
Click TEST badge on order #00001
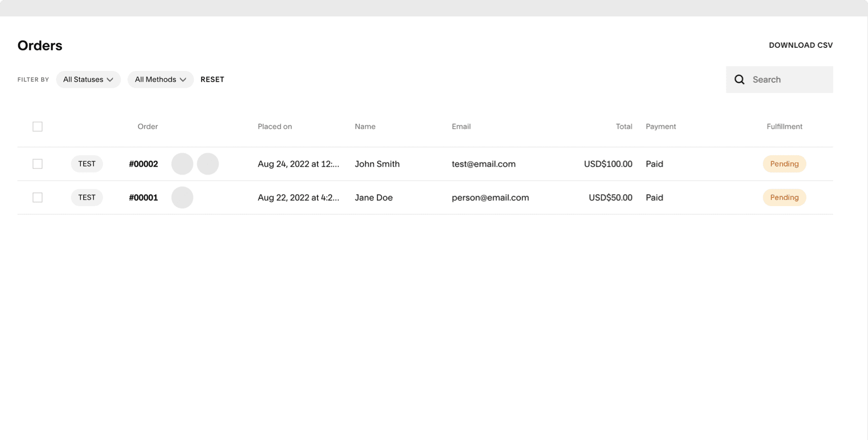click(87, 197)
